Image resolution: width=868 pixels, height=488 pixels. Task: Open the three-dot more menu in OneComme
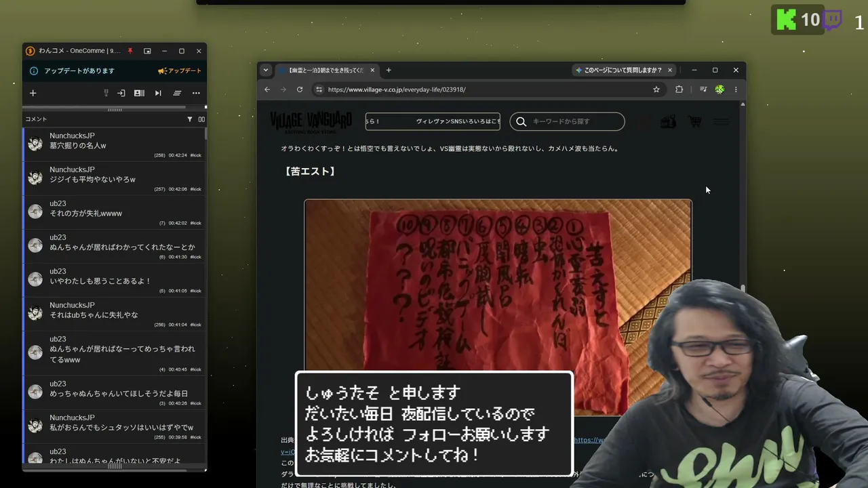click(196, 93)
